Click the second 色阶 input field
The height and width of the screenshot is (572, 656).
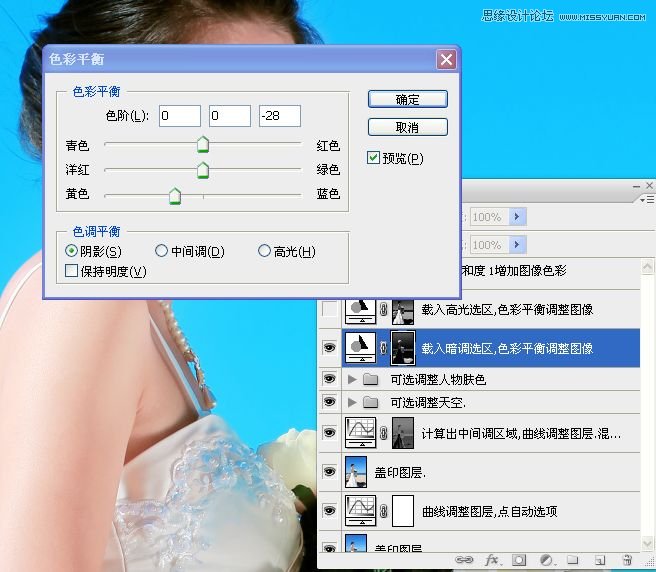tap(230, 116)
